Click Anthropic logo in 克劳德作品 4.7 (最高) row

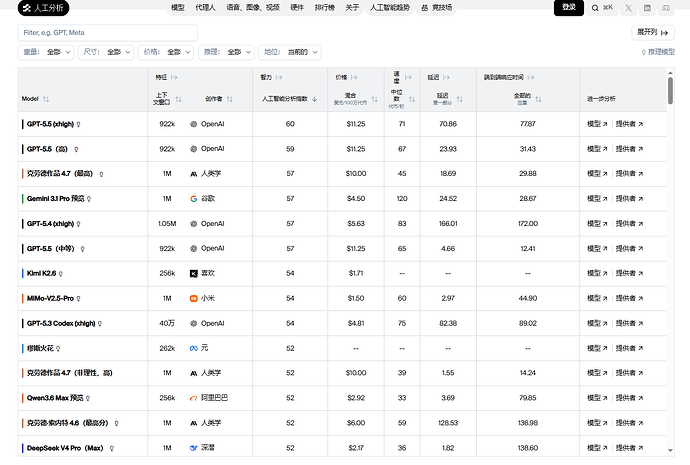point(193,174)
